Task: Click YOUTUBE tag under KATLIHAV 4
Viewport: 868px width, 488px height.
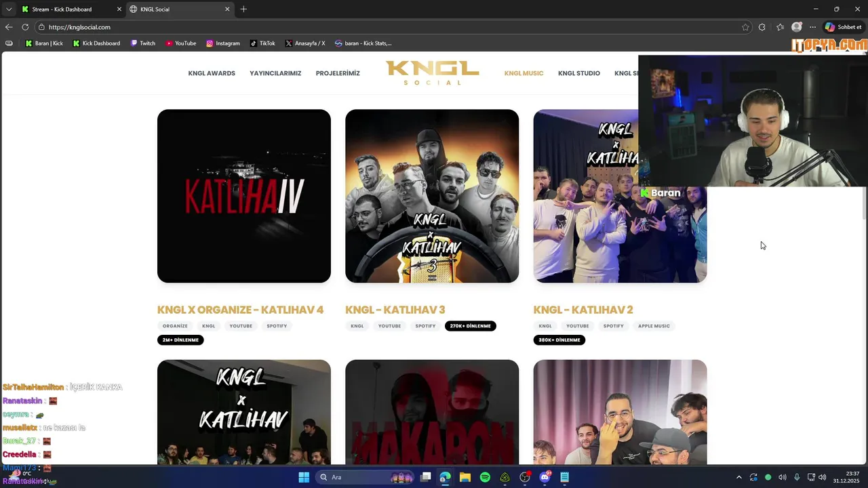Action: click(x=241, y=326)
